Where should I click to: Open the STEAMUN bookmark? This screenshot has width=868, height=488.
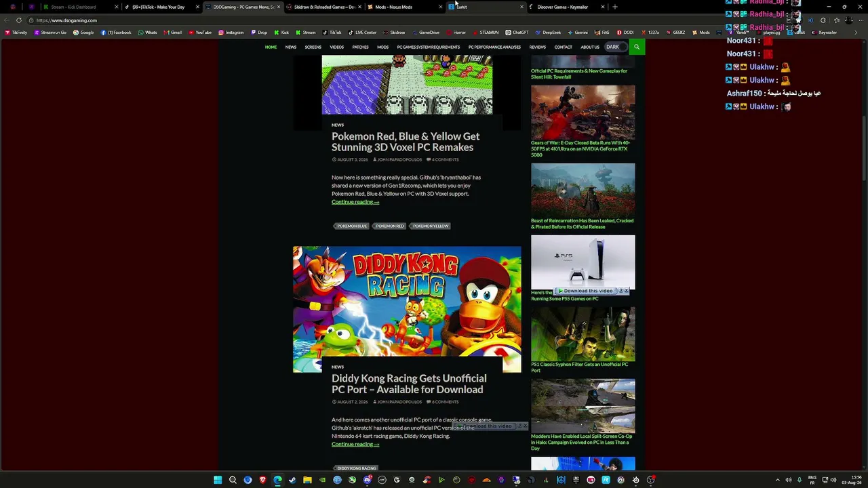pyautogui.click(x=486, y=33)
